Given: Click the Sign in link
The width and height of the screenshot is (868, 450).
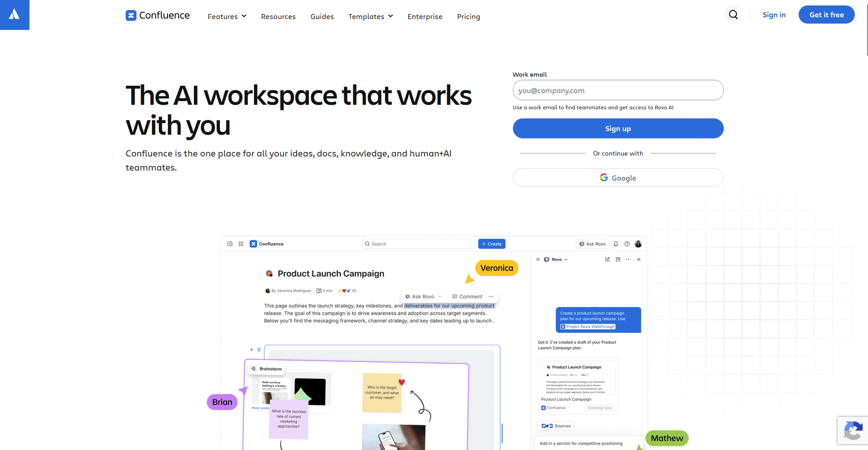Looking at the screenshot, I should click(x=774, y=15).
